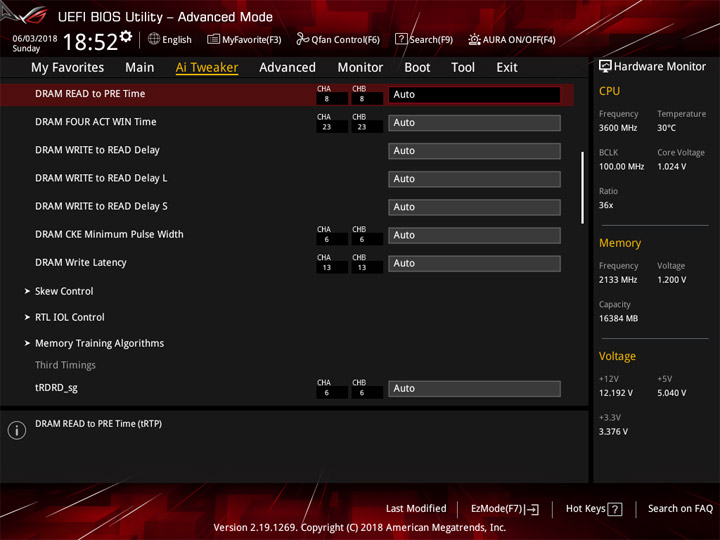Click Core Voltage 1.024 V value
Image resolution: width=720 pixels, height=540 pixels.
672,167
